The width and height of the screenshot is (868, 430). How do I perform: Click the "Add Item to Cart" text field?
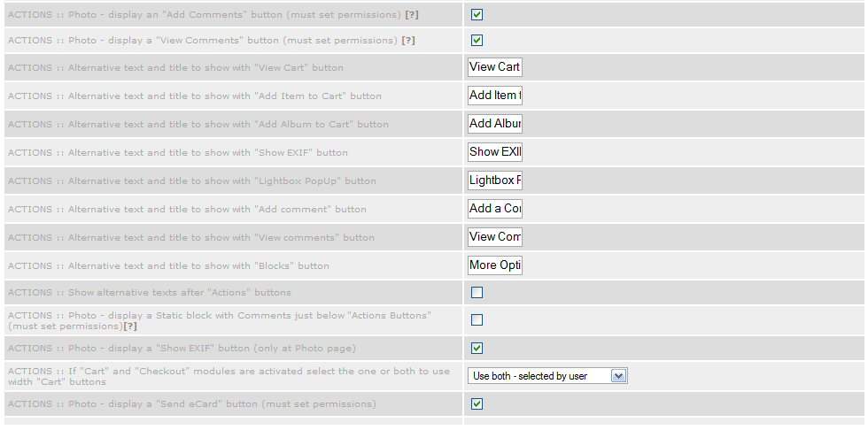click(x=494, y=96)
